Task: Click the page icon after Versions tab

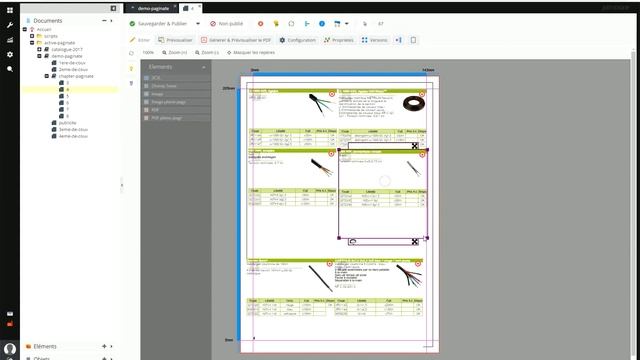Action: [413, 40]
